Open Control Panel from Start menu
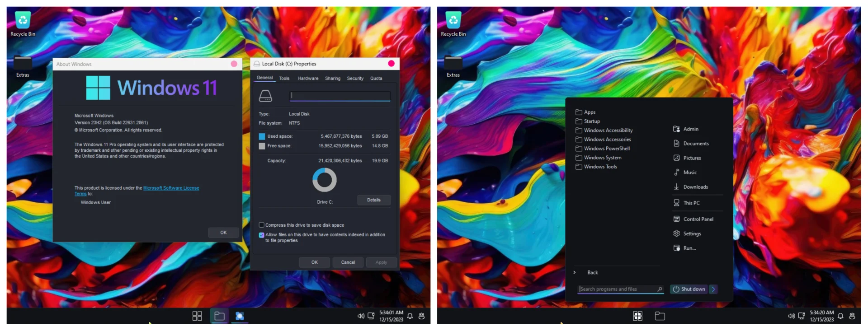Viewport: 868px width, 331px height. click(693, 219)
